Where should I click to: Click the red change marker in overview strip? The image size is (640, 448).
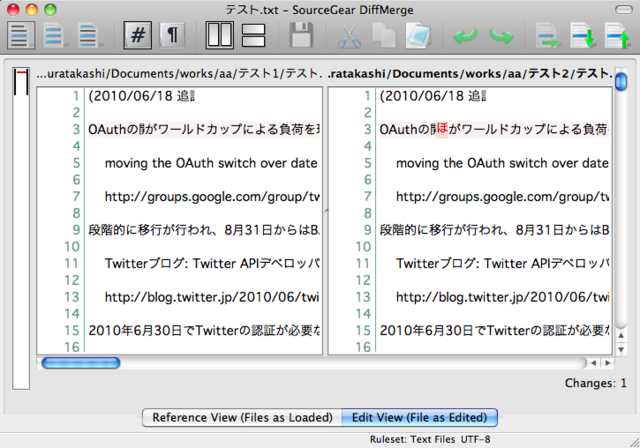21,72
